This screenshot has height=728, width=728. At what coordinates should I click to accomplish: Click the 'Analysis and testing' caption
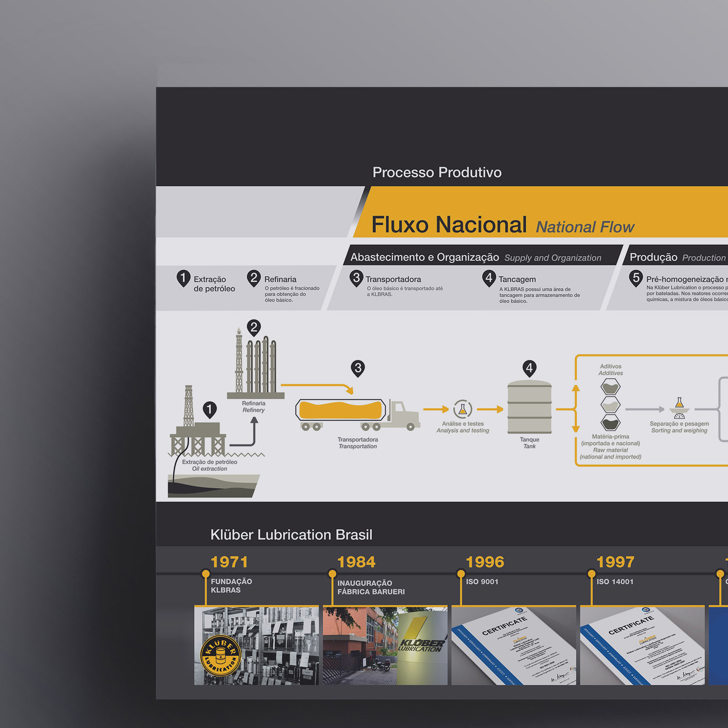[463, 431]
